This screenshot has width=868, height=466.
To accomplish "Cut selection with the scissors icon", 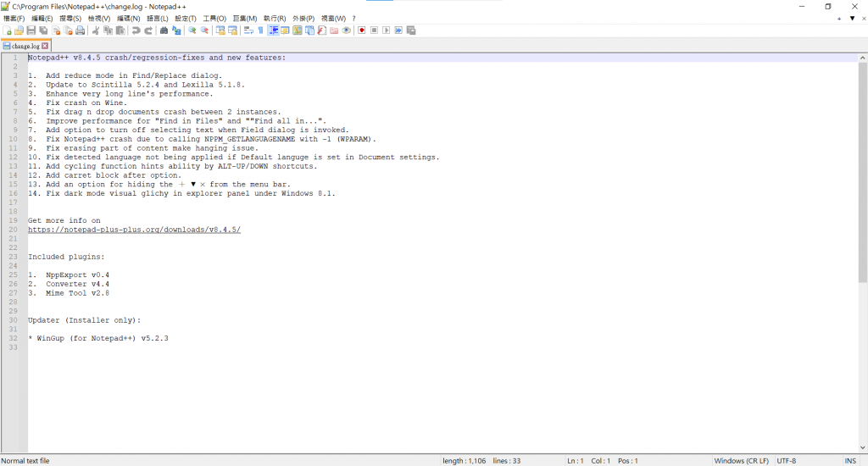I will pos(96,31).
